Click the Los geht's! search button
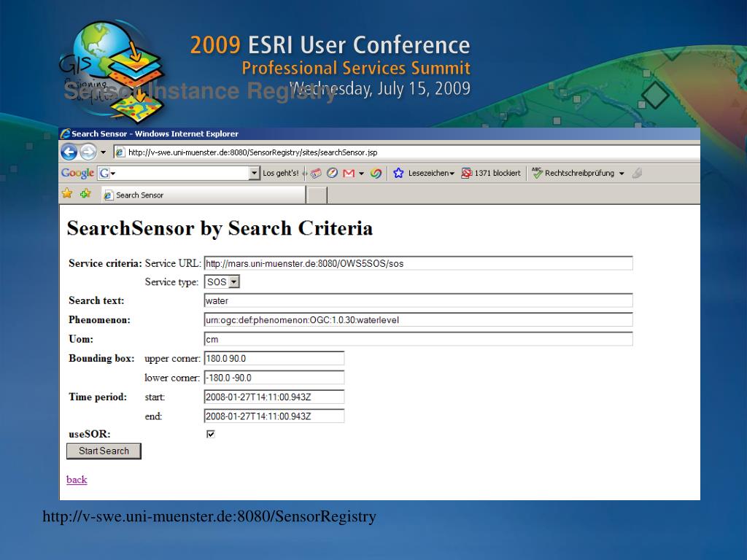This screenshot has width=747, height=560. 281,174
